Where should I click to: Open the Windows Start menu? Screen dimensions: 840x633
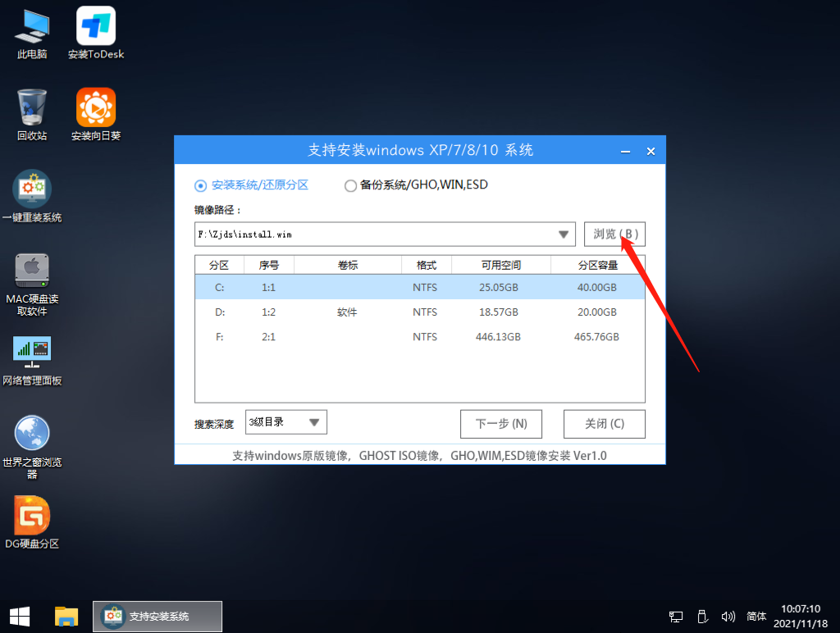tap(19, 616)
